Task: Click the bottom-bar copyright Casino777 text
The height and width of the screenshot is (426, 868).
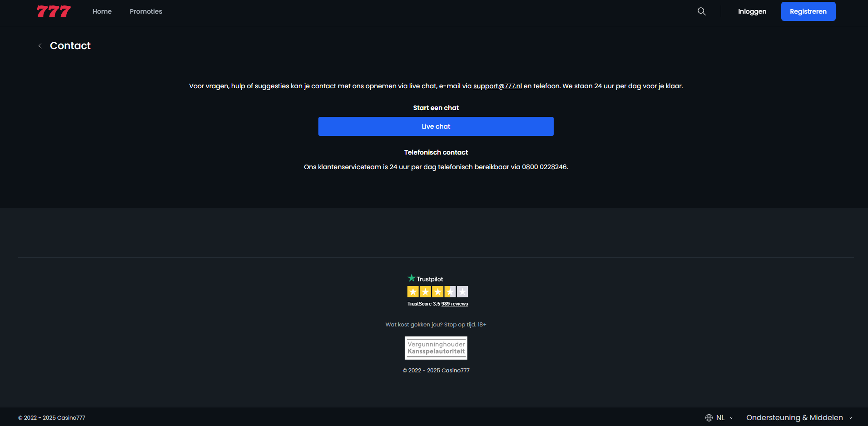Action: (x=52, y=418)
